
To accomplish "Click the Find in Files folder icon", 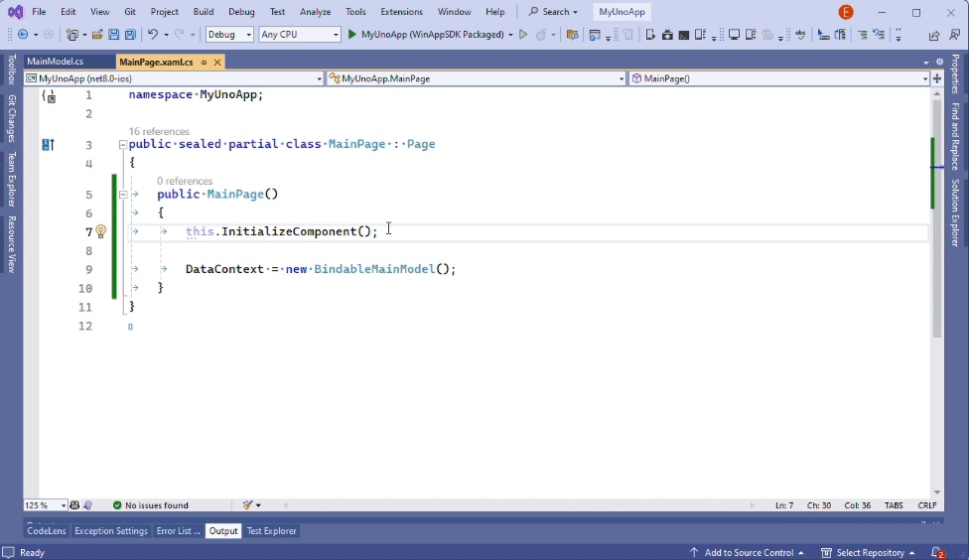I will [572, 35].
